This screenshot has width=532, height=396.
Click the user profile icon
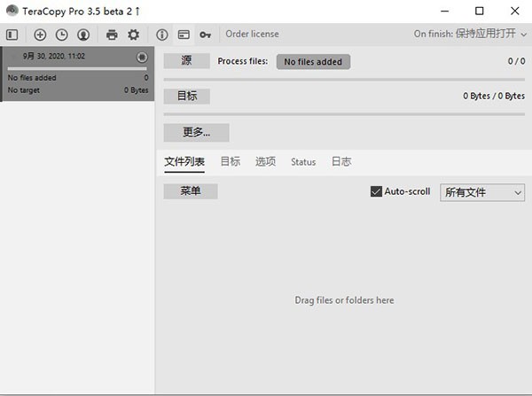tap(82, 35)
